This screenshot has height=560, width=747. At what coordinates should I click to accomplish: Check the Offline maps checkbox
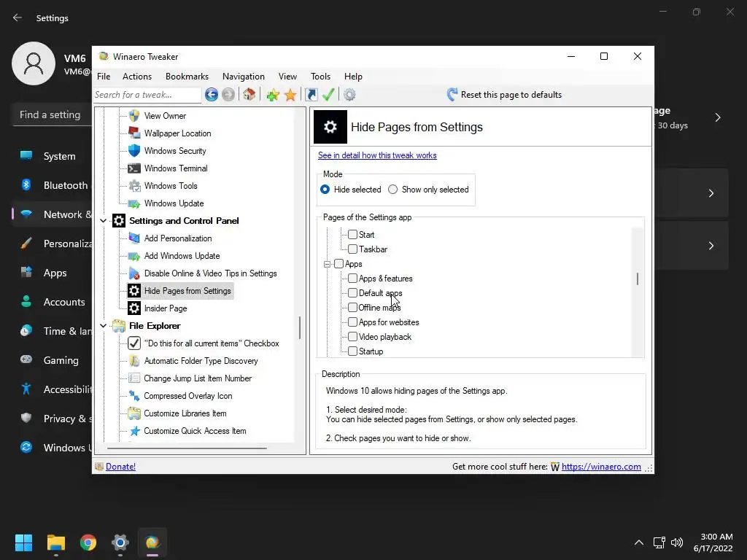point(352,307)
